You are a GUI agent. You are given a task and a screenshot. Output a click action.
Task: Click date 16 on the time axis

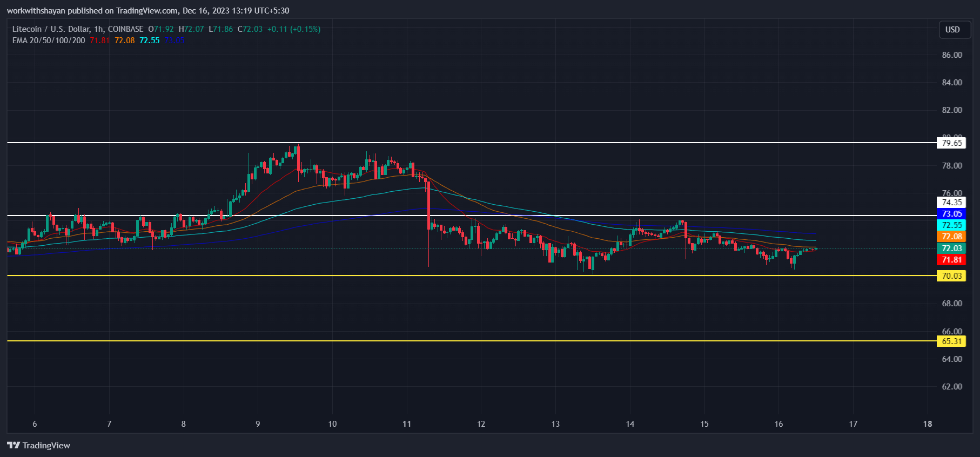coord(778,424)
